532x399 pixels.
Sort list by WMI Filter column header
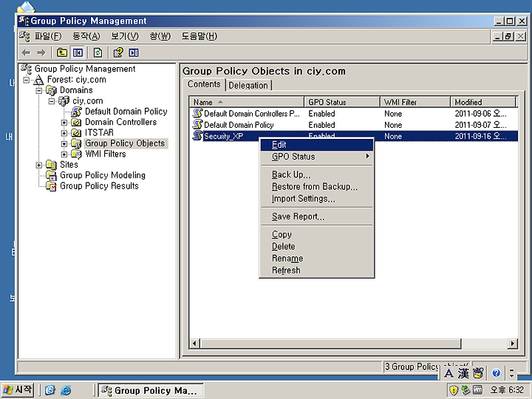415,102
